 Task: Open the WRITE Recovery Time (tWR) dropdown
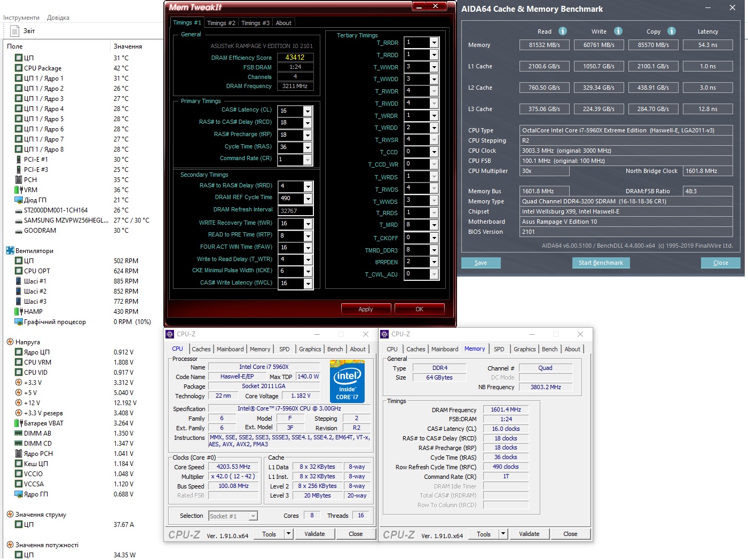coord(308,224)
